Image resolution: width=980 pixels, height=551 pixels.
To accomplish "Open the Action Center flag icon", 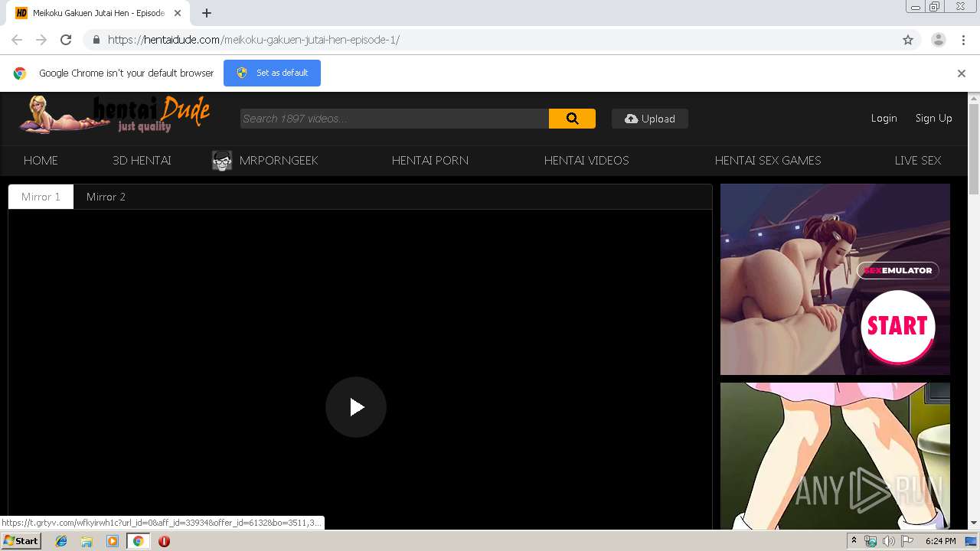I will 907,541.
